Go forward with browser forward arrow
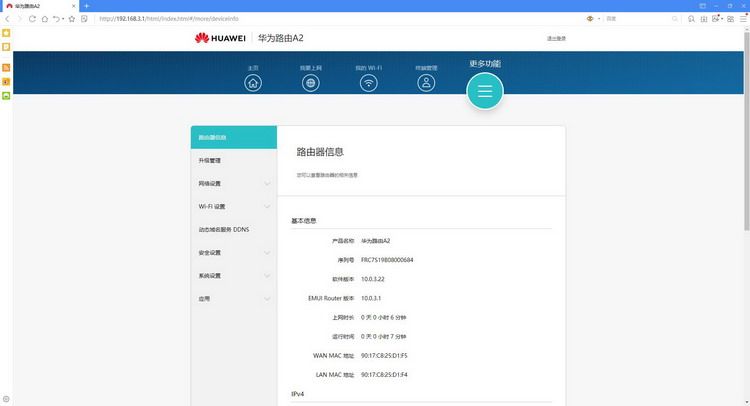This screenshot has width=750, height=406. click(20, 19)
